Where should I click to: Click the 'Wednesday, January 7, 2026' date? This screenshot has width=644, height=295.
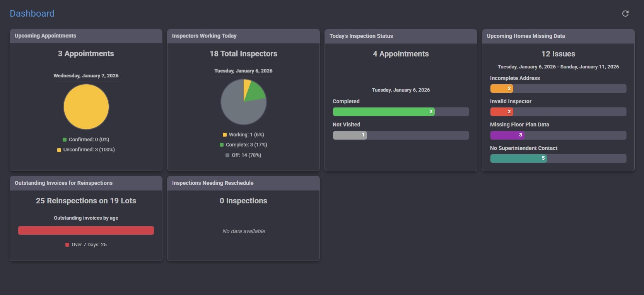pos(86,76)
